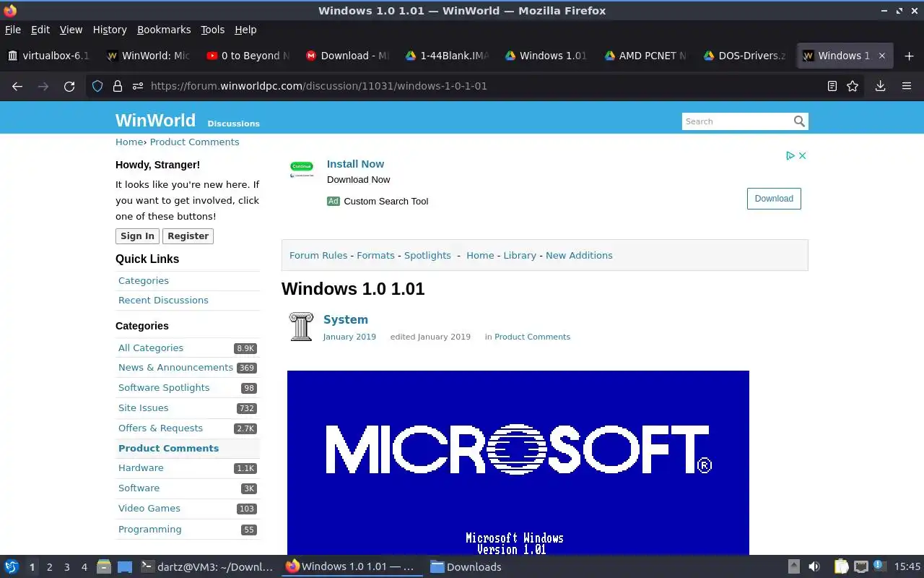Open the Install Now ad link
The image size is (924, 578).
355,164
